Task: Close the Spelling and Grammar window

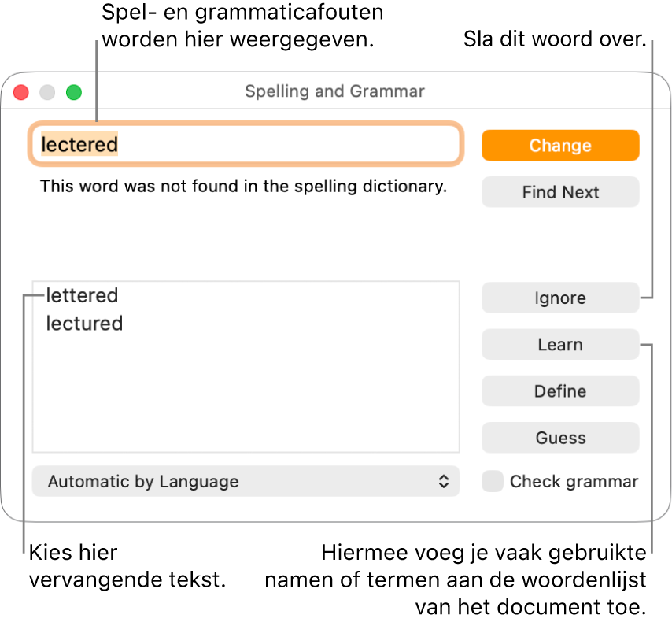Action: (x=20, y=92)
